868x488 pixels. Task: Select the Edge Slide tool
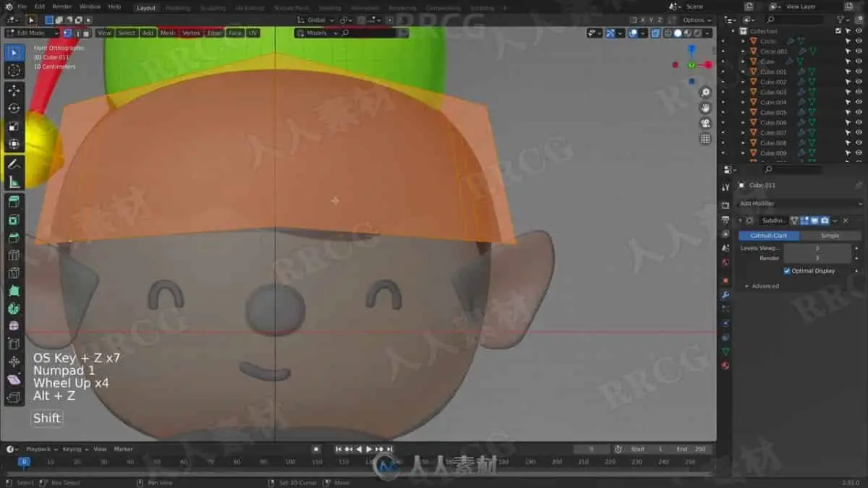coord(14,344)
